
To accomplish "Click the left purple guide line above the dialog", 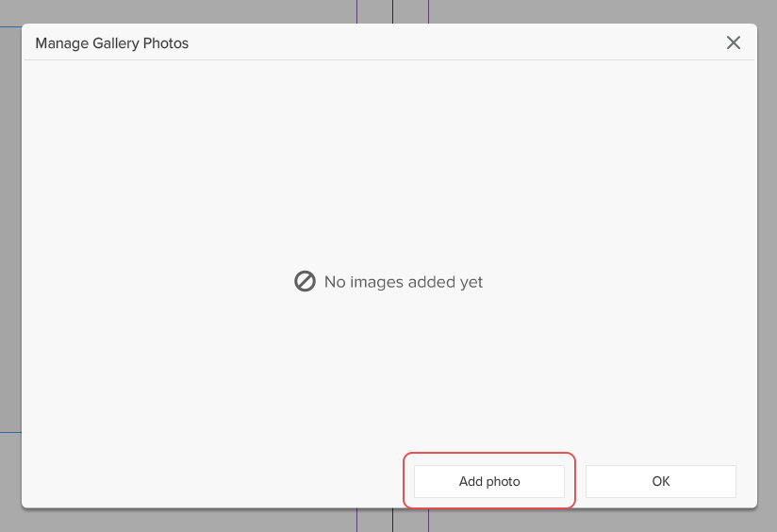I will point(356,10).
